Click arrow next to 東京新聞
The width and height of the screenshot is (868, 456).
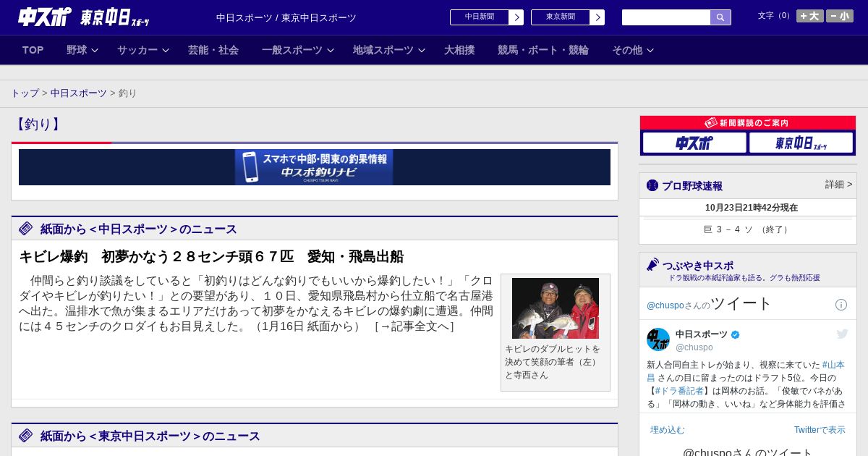point(597,17)
